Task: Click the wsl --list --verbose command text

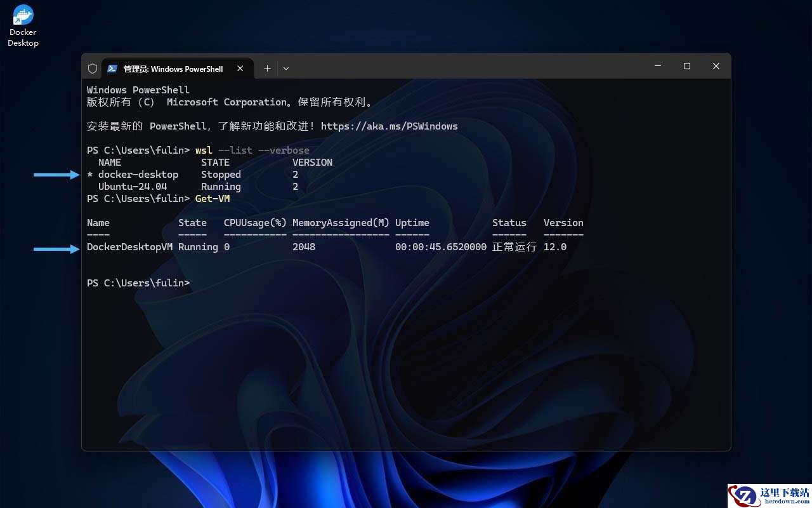Action: click(x=252, y=150)
